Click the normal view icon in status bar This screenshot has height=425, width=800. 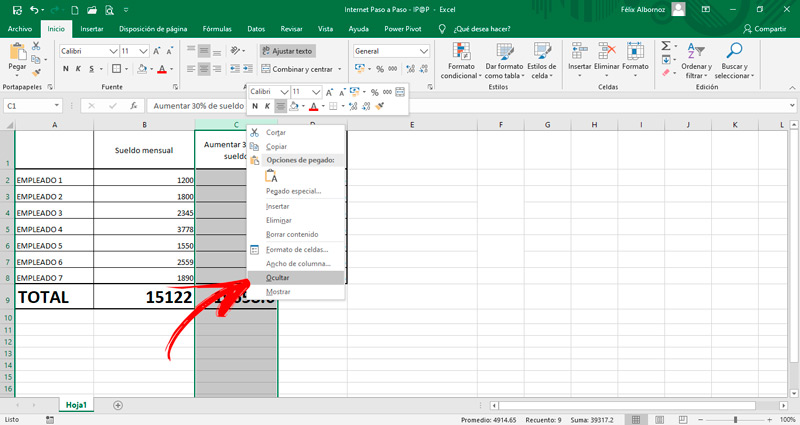click(636, 419)
